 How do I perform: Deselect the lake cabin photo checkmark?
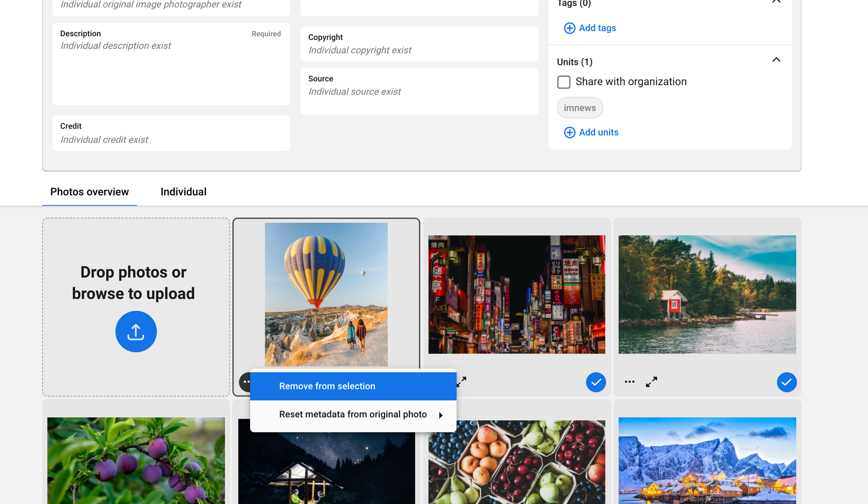[786, 382]
